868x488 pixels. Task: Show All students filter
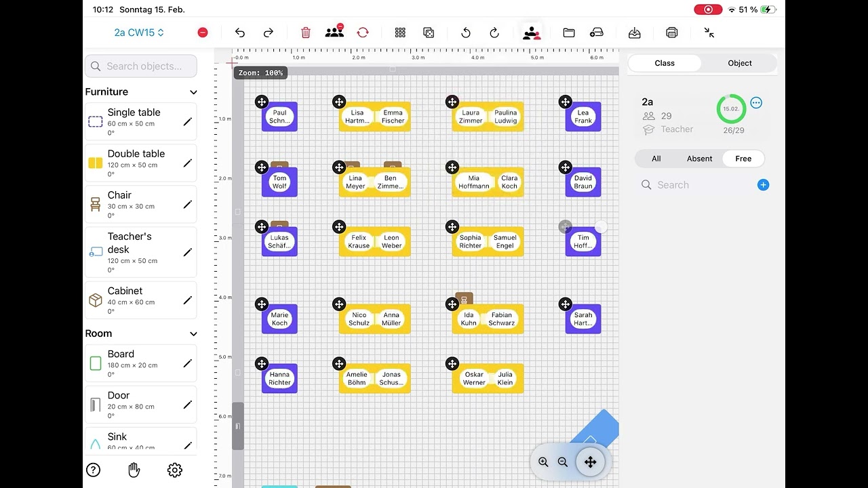656,159
